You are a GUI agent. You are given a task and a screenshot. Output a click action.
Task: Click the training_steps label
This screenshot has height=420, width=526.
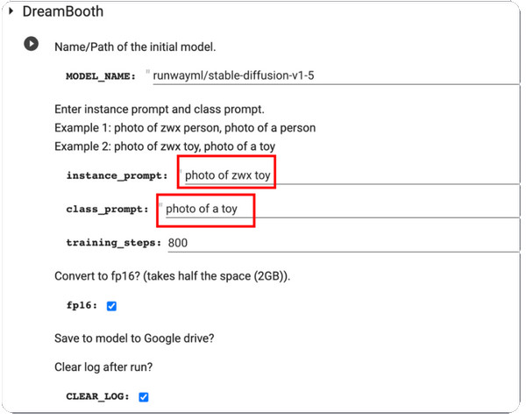point(114,243)
